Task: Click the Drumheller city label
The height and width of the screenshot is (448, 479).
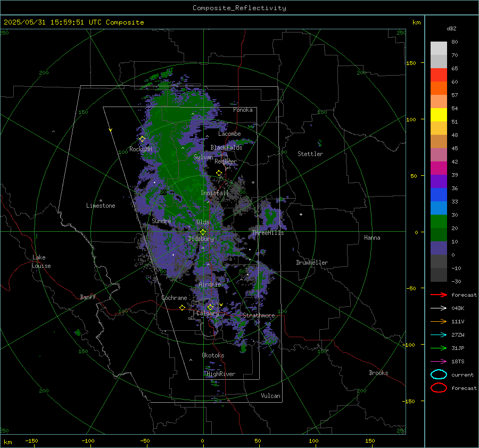Action: (x=312, y=263)
